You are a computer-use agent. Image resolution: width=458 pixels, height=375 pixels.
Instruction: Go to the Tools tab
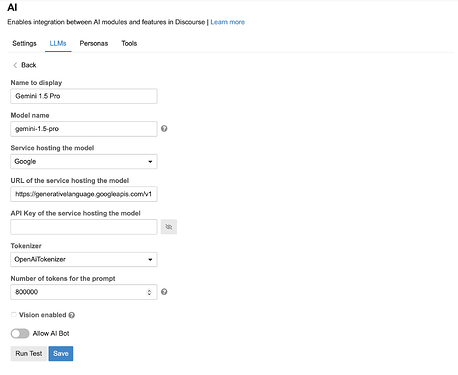[x=129, y=43]
